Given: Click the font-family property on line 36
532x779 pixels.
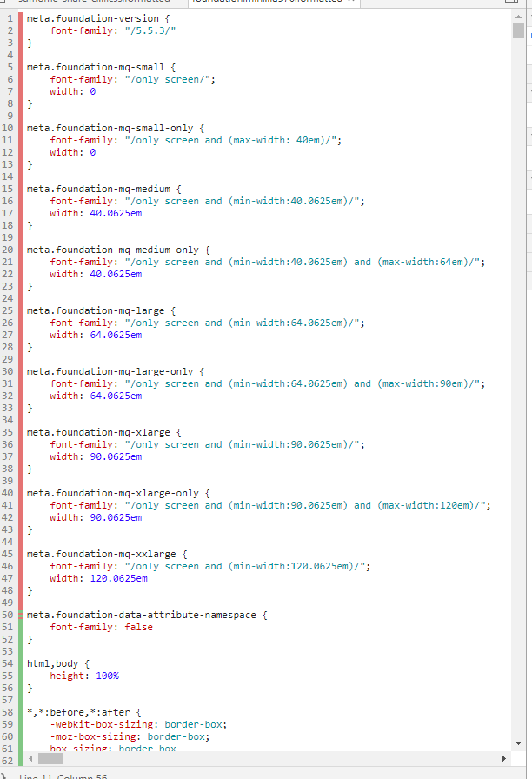Looking at the screenshot, I should click(x=82, y=444).
